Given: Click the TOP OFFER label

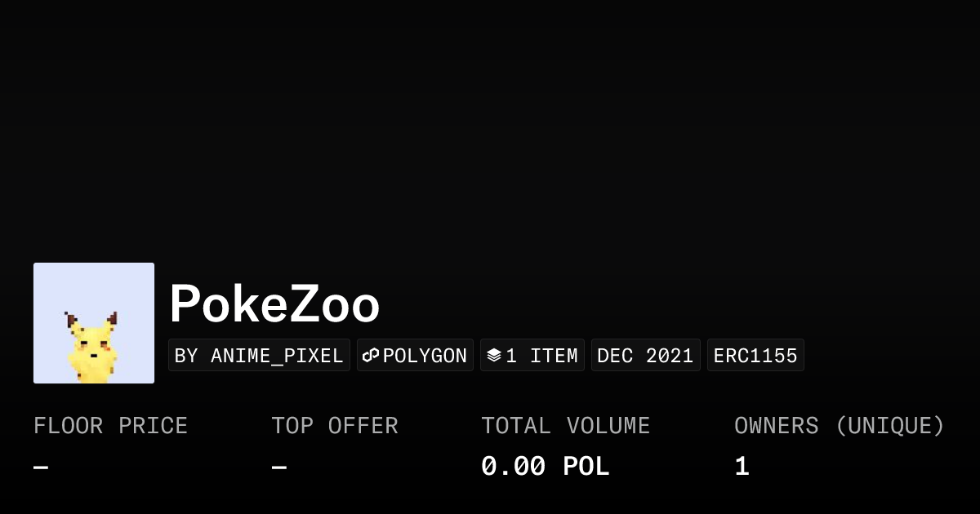Looking at the screenshot, I should coord(335,426).
